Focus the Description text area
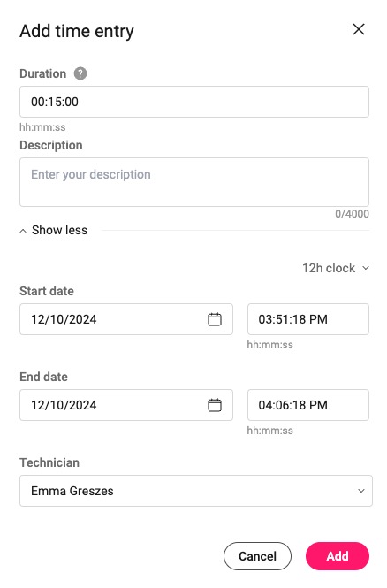Screen dimensions: 387x588 (194, 182)
